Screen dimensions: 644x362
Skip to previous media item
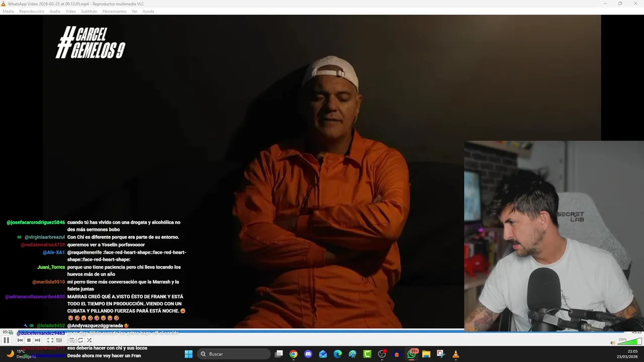(x=20, y=340)
